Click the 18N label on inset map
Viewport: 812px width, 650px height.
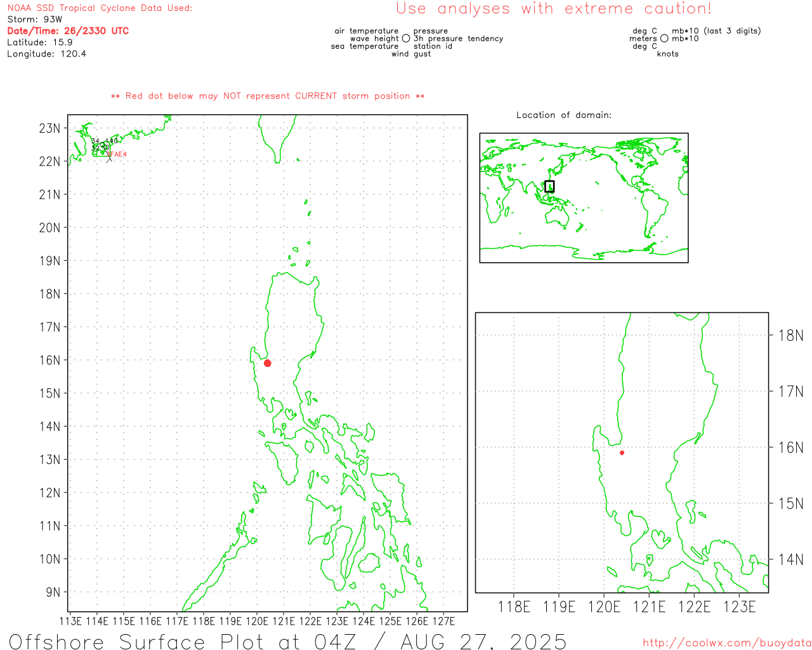[x=790, y=335]
